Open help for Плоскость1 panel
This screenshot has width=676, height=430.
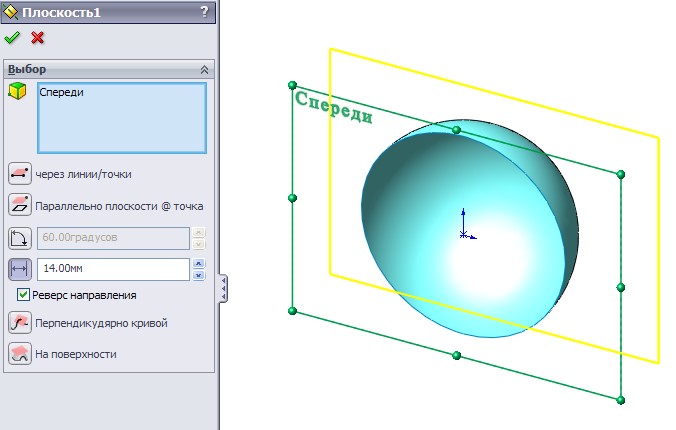pyautogui.click(x=204, y=12)
